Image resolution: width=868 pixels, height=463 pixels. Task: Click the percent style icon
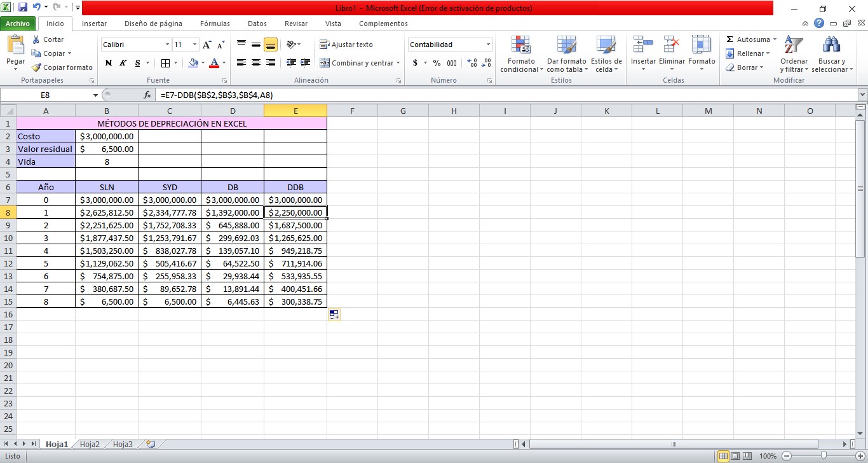(x=437, y=63)
